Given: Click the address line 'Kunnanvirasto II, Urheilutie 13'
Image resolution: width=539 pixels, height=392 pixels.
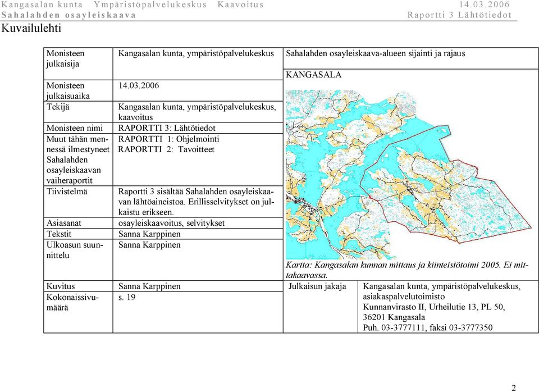Looking at the screenshot, I should (x=434, y=307).
